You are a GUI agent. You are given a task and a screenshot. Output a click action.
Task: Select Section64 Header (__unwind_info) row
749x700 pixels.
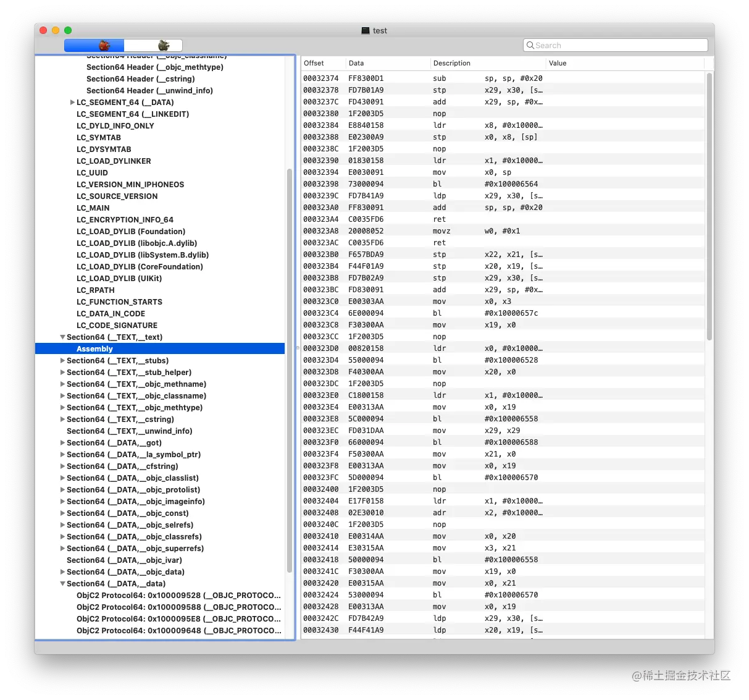coord(160,91)
